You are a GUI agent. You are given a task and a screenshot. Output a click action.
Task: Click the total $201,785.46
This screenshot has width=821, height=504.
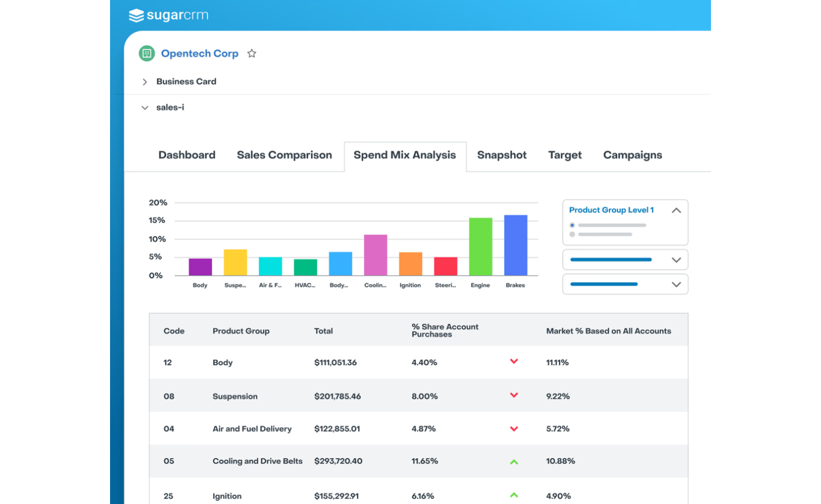[338, 396]
